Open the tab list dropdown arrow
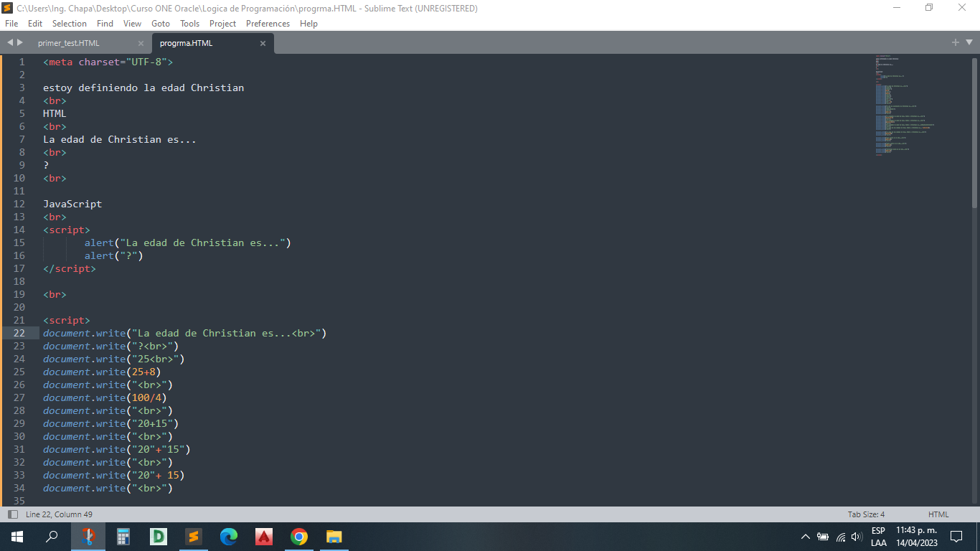Viewport: 980px width, 551px height. pos(968,43)
